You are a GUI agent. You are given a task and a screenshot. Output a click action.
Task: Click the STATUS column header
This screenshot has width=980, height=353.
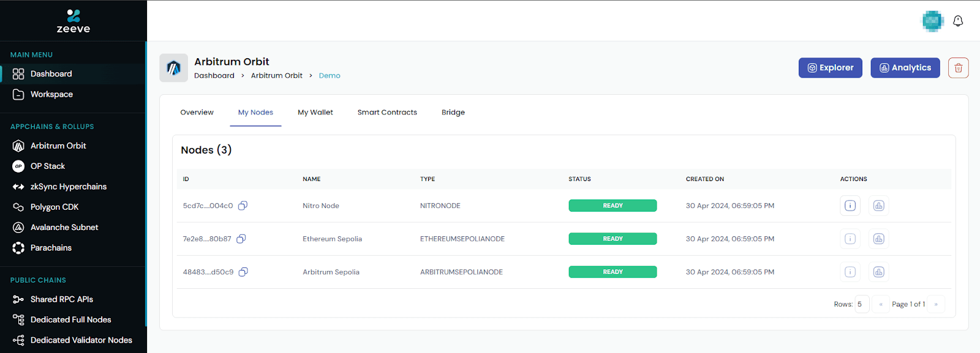580,179
